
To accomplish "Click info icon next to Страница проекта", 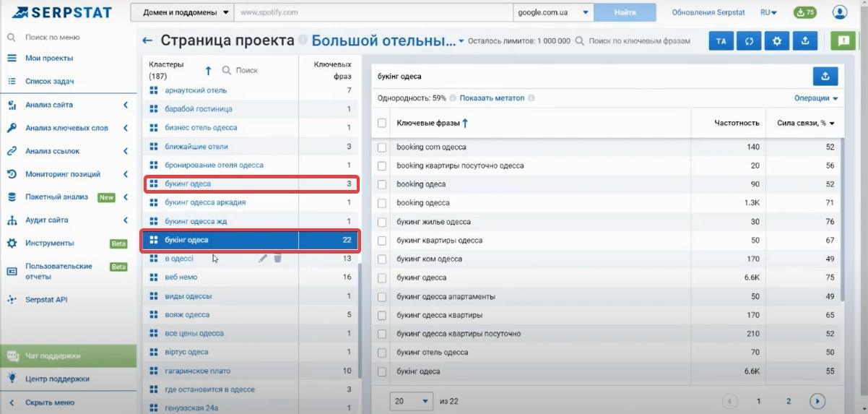I will (303, 40).
